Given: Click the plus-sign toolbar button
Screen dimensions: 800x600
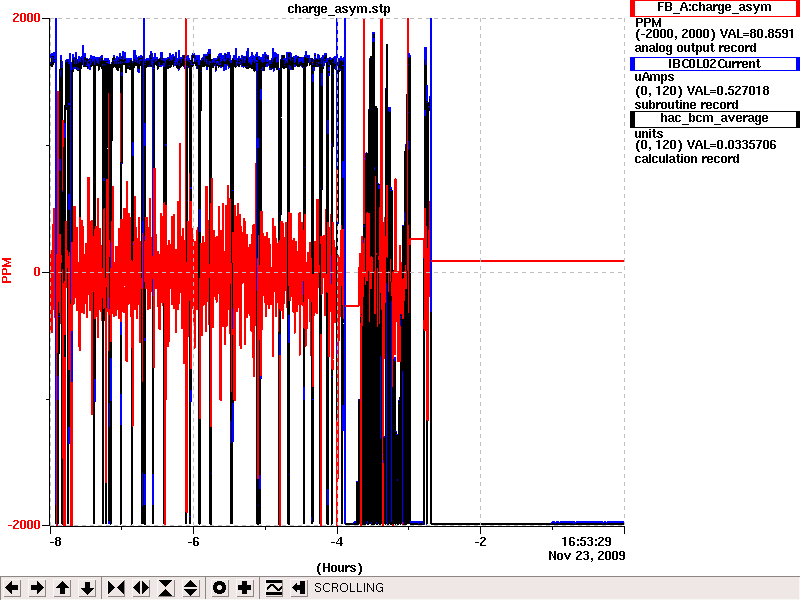Looking at the screenshot, I should [244, 588].
